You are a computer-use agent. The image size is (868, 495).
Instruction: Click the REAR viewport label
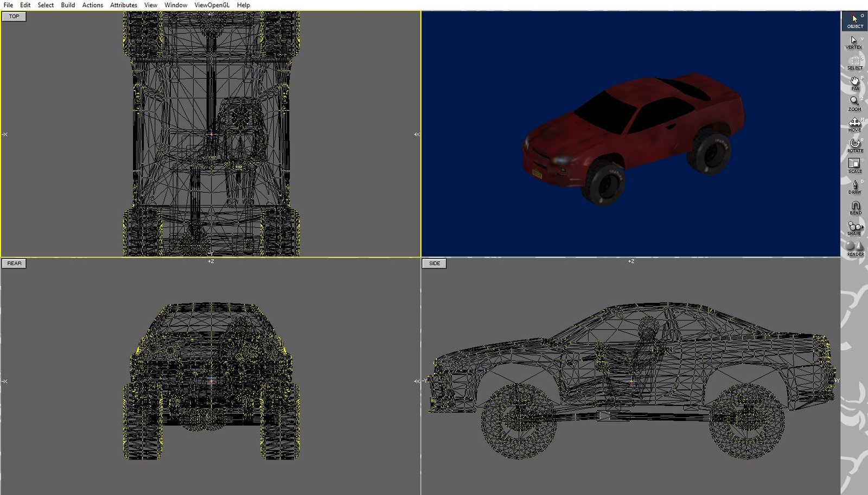click(x=14, y=263)
